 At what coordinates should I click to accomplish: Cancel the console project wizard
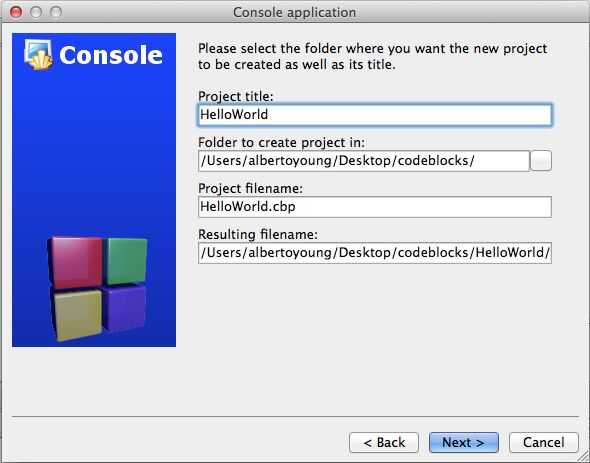[x=544, y=442]
